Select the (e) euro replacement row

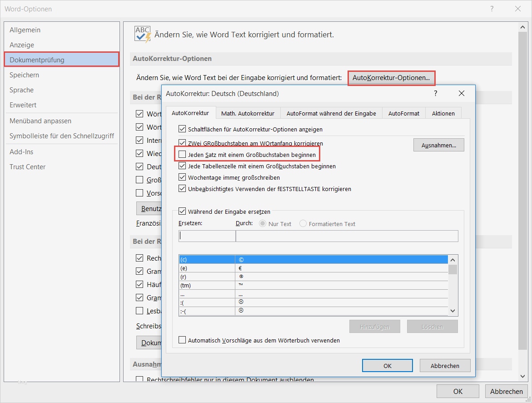[313, 268]
